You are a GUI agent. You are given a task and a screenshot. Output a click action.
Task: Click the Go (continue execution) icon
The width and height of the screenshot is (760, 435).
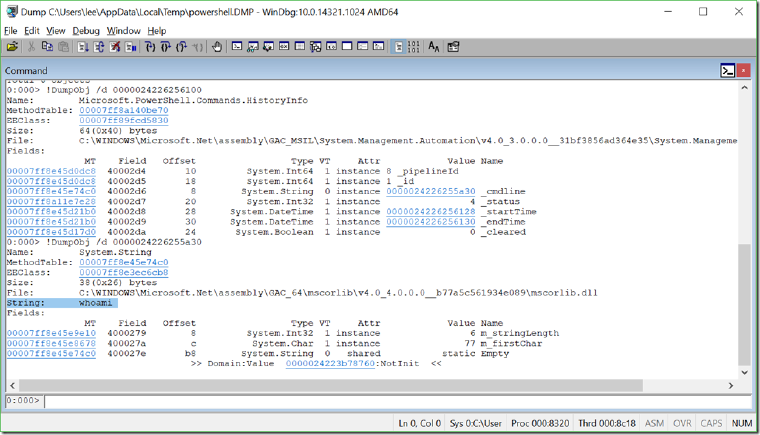(83, 47)
